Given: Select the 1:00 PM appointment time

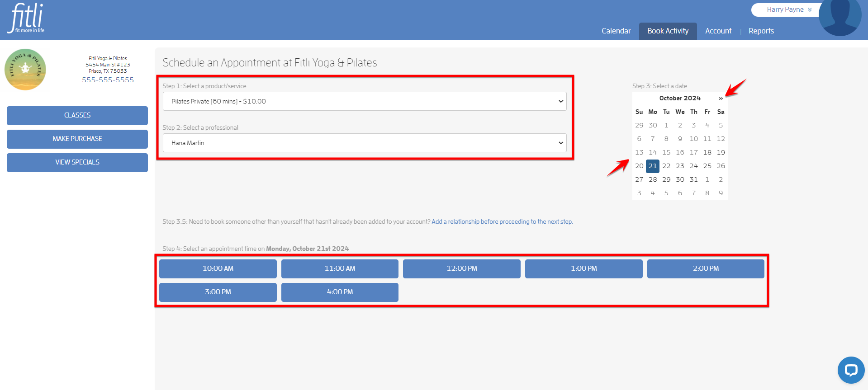Looking at the screenshot, I should tap(584, 268).
